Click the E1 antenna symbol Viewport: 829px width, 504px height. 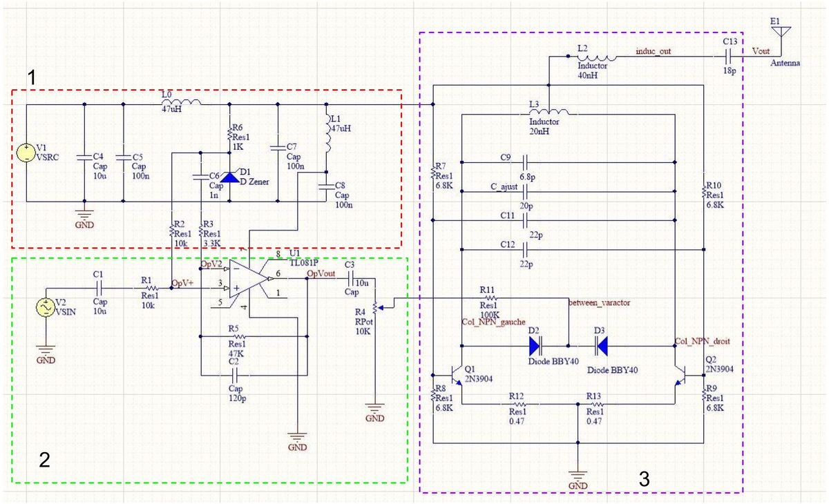(x=781, y=35)
